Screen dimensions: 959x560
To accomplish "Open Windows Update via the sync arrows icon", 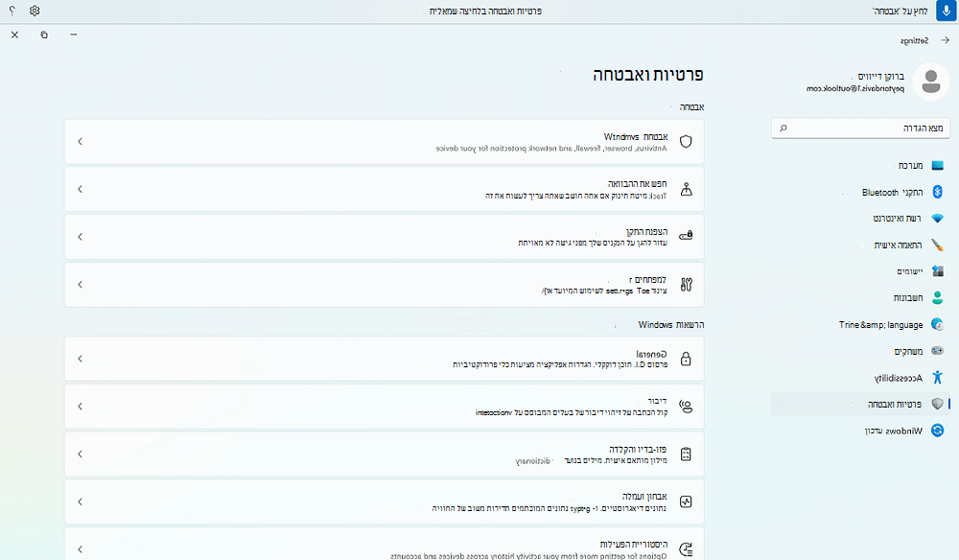I will point(938,431).
